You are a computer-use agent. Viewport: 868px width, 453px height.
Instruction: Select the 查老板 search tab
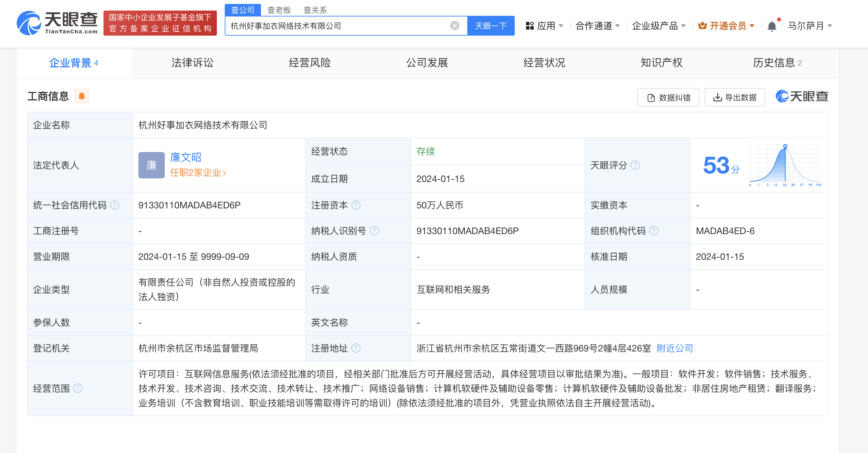[x=279, y=10]
